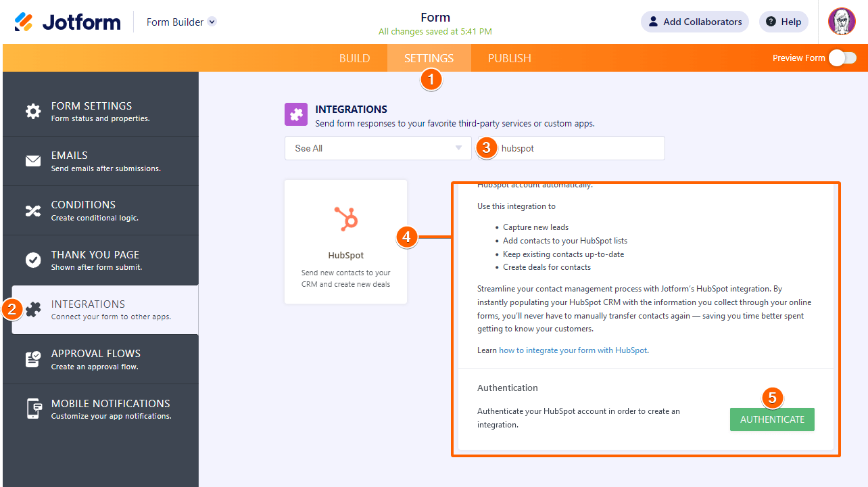The width and height of the screenshot is (868, 487).
Task: Open THANK YOU PAGE menu item
Action: tap(101, 260)
